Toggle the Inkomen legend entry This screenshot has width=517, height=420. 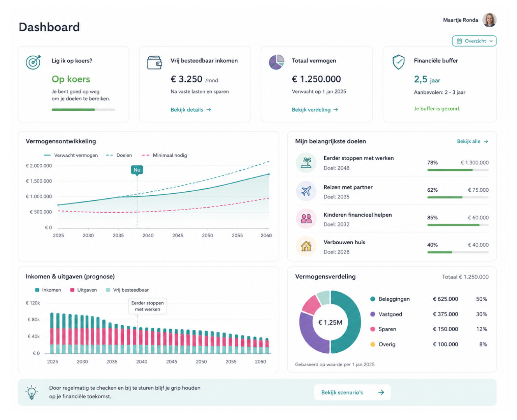tap(48, 290)
